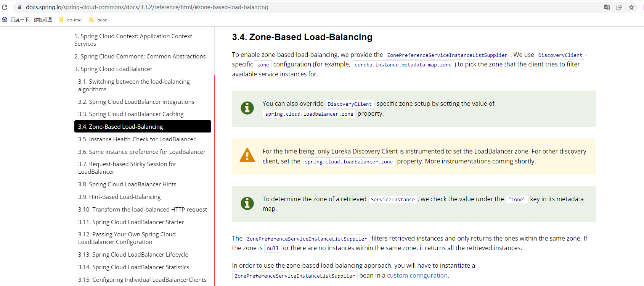
Task: Open 3.1 Switching between load-balancing algorithms
Action: [x=134, y=86]
